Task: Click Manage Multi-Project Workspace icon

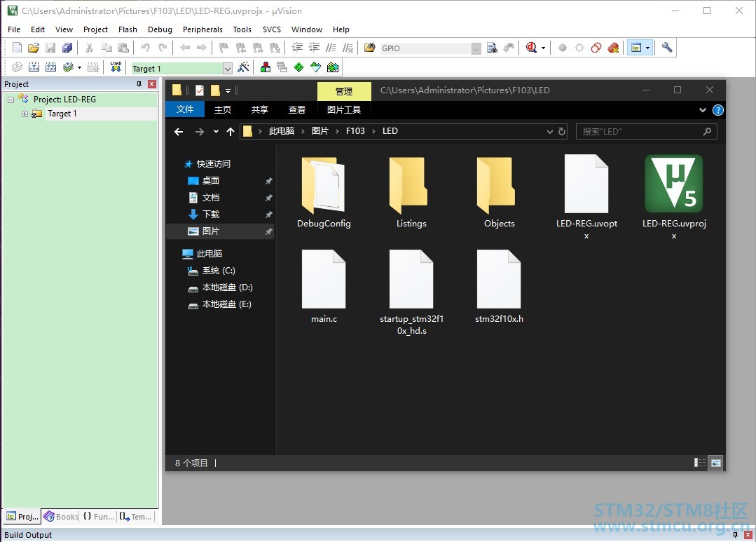Action: click(282, 67)
